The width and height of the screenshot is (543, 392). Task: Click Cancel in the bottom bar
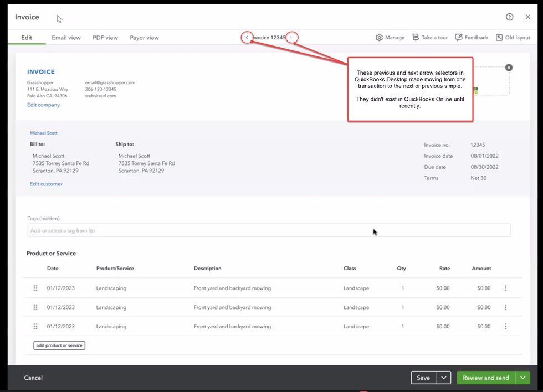point(33,378)
